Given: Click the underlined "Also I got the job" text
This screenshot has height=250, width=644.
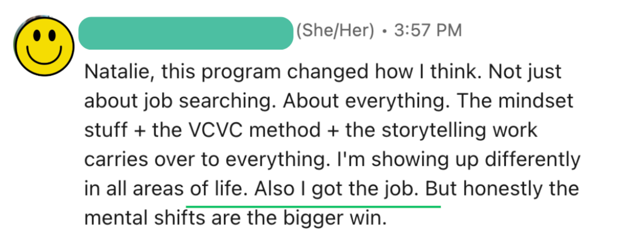Looking at the screenshot, I should 336,189.
